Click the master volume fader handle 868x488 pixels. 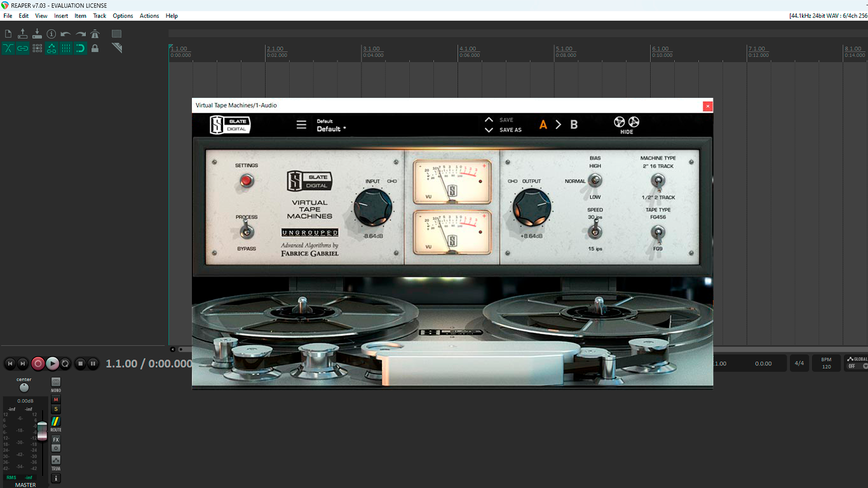(42, 430)
